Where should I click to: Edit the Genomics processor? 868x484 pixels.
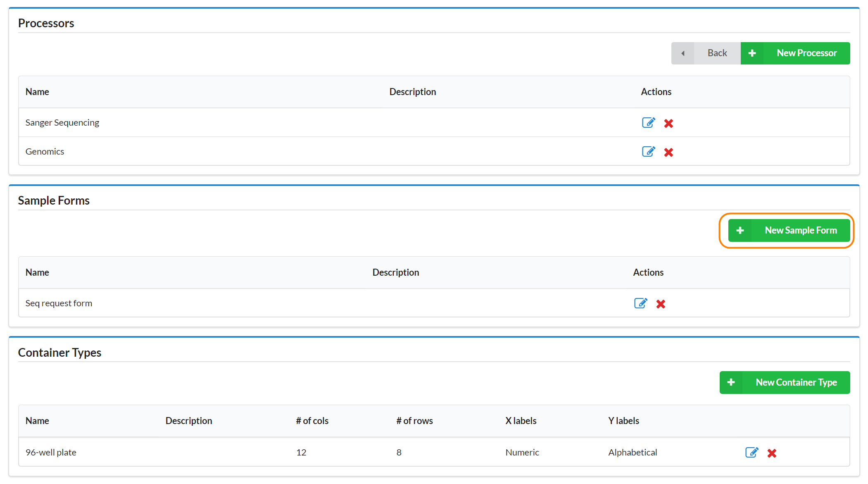pyautogui.click(x=648, y=152)
